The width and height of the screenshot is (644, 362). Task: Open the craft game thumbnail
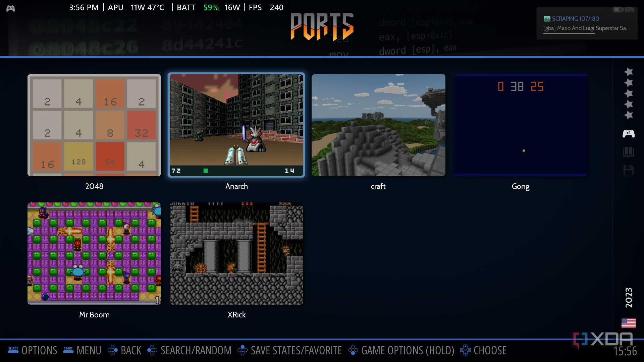378,125
